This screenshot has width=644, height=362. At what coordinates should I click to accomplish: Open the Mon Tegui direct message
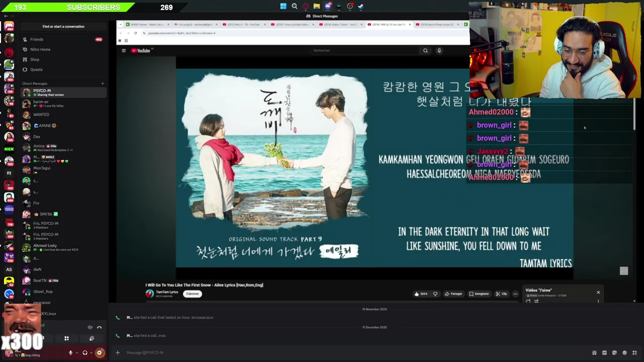click(63, 170)
